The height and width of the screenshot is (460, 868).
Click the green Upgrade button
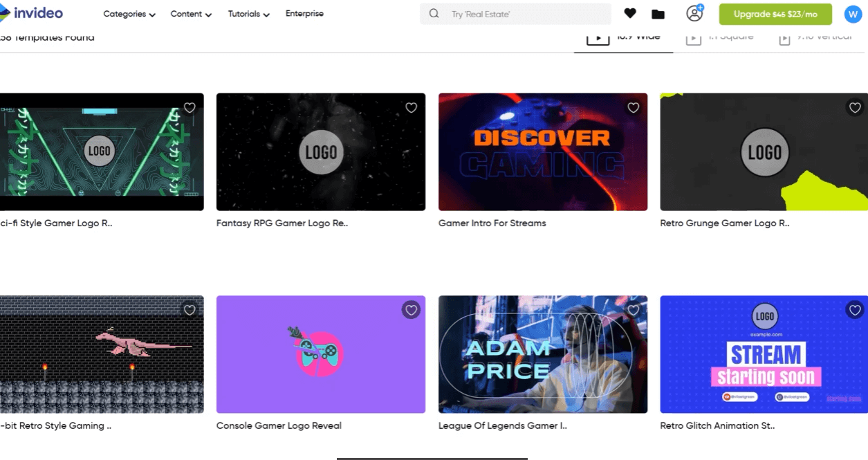[x=775, y=14]
